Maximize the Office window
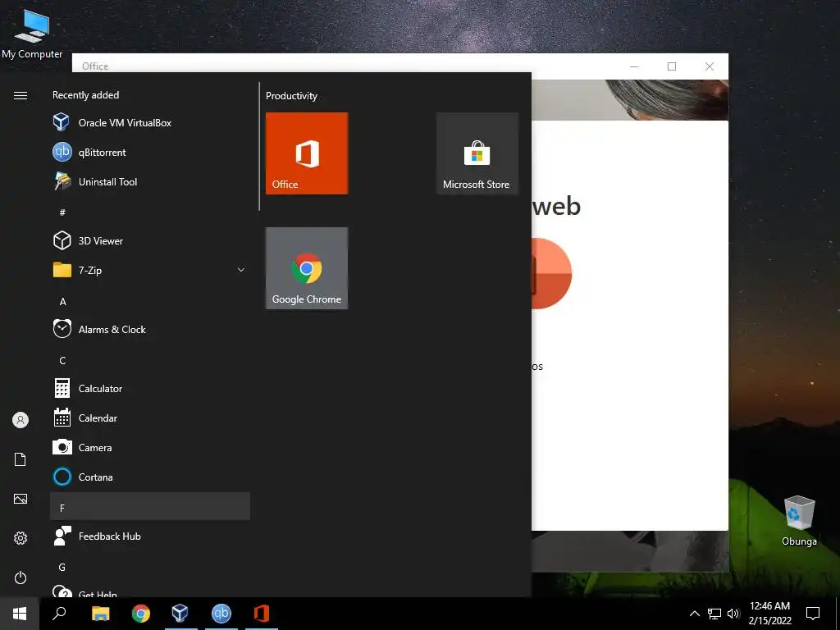The height and width of the screenshot is (630, 840). point(672,66)
